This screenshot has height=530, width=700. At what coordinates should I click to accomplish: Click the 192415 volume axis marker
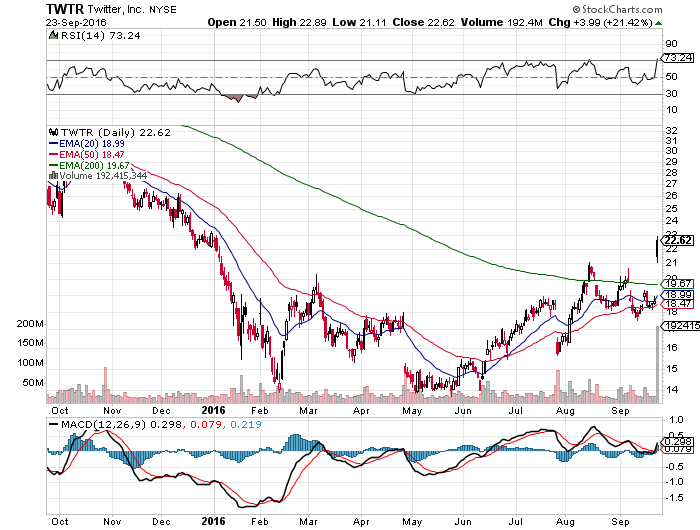point(681,326)
